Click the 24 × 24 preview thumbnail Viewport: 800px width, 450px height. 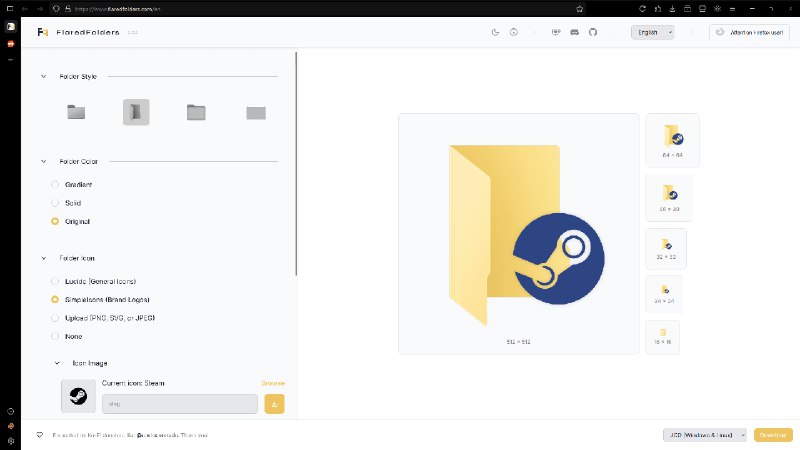pyautogui.click(x=664, y=294)
